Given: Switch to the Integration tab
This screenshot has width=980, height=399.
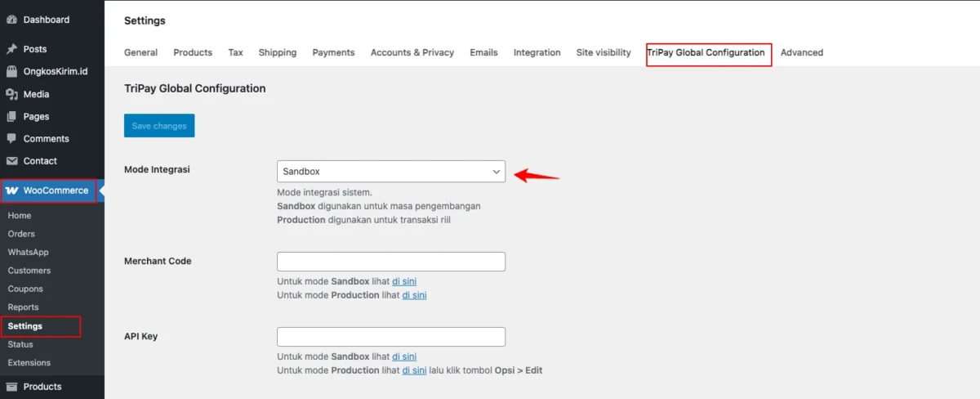Looking at the screenshot, I should (537, 52).
